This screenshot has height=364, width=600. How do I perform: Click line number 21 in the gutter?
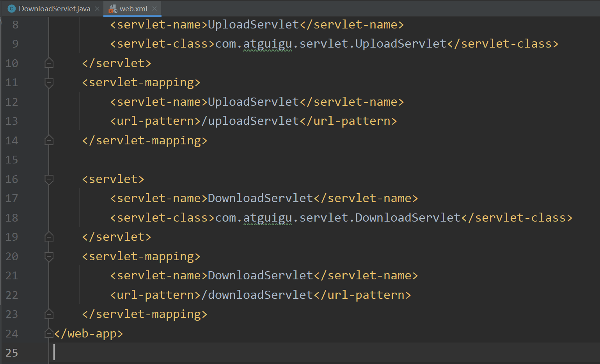click(12, 275)
